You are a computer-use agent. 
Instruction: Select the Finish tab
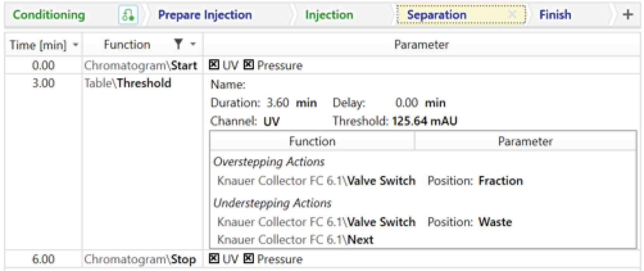(555, 16)
